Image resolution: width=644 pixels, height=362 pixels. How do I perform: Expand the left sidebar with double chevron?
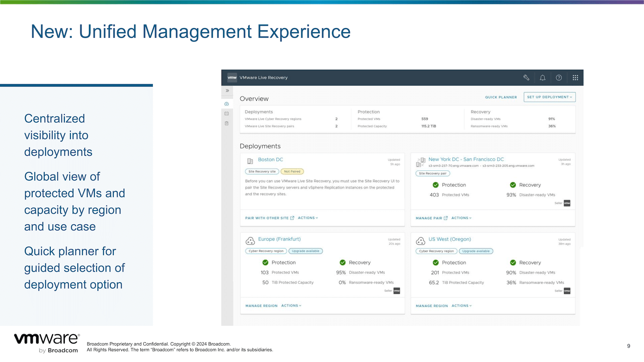[x=227, y=91]
